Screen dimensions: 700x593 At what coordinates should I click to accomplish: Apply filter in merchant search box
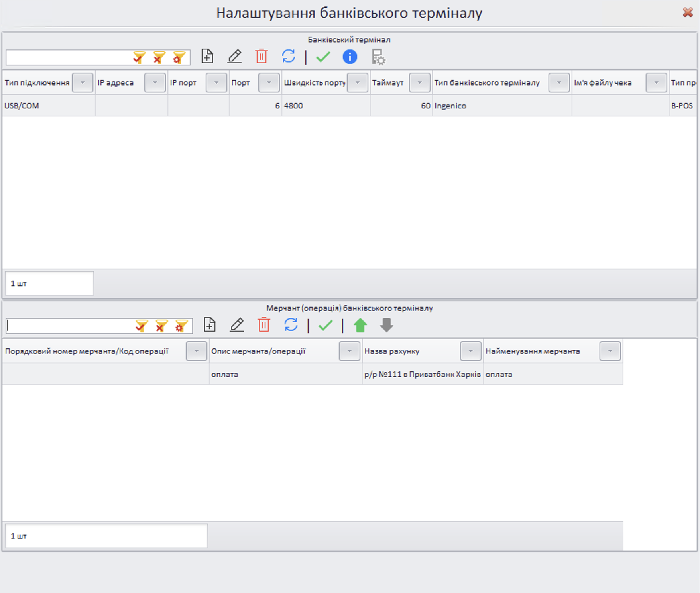pyautogui.click(x=142, y=326)
